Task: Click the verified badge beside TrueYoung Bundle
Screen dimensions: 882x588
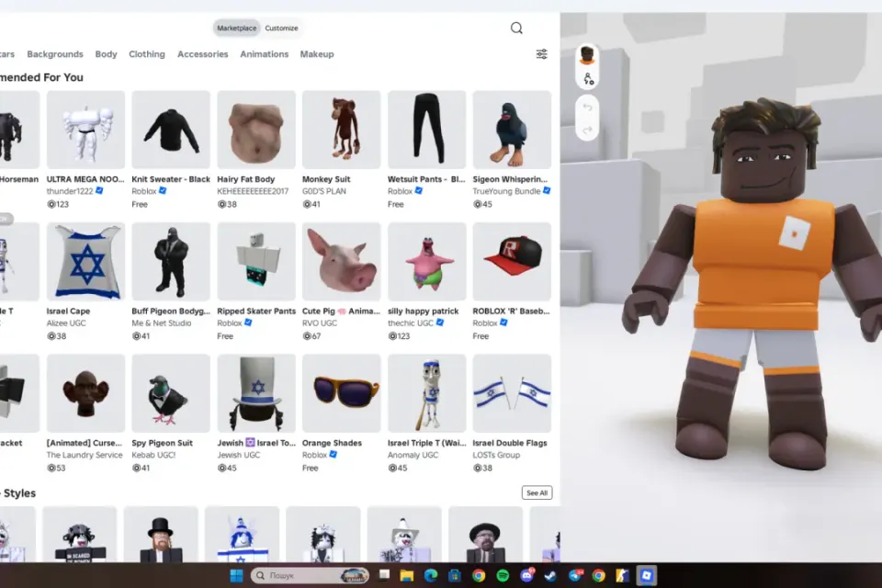Action: point(547,191)
